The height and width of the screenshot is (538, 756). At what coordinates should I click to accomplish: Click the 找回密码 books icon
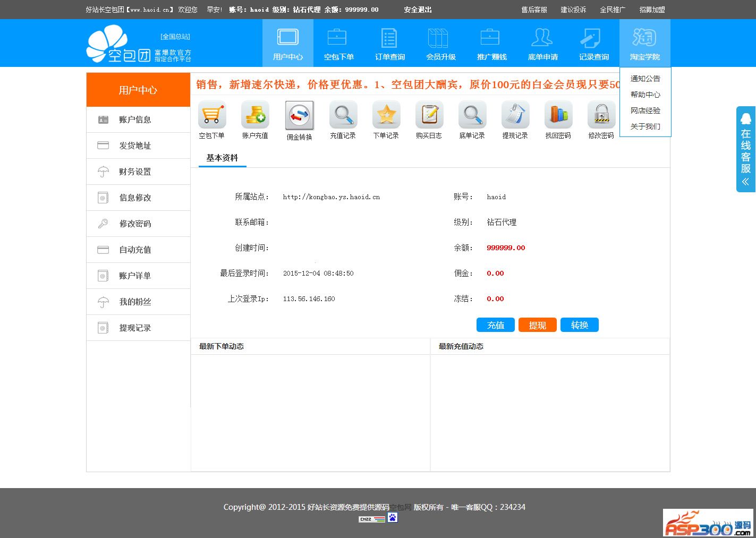(558, 115)
